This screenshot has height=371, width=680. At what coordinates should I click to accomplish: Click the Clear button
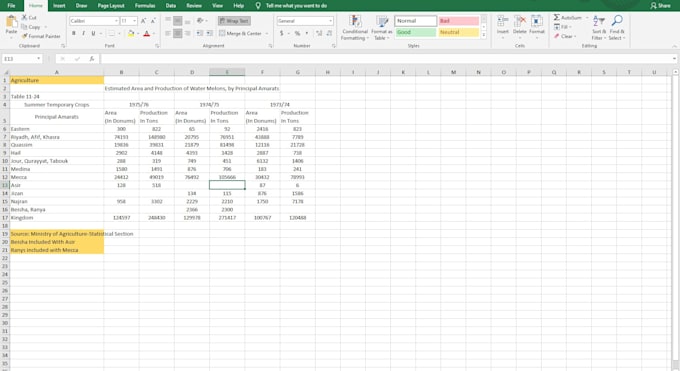point(565,36)
